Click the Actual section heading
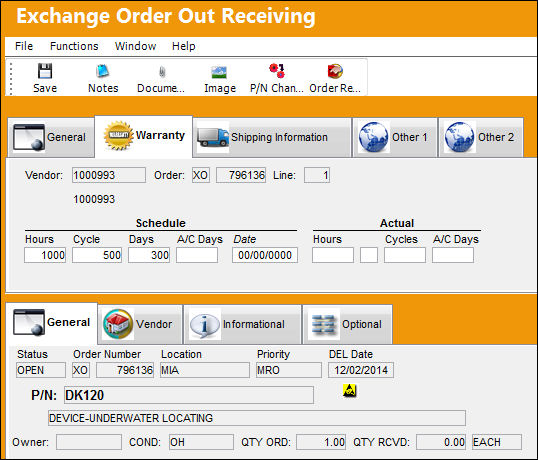 tap(397, 223)
